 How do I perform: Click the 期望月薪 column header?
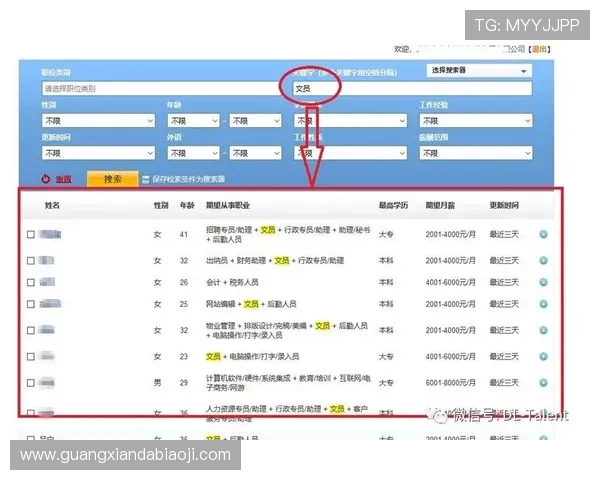pyautogui.click(x=440, y=206)
